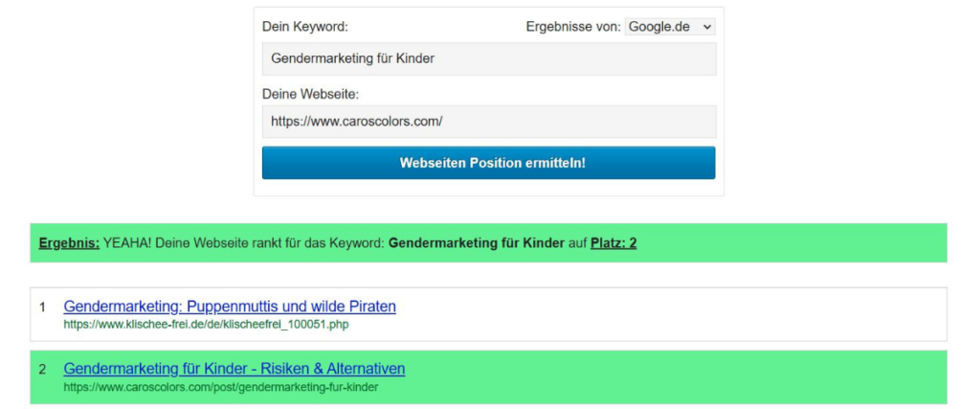Click into the Deine Webseite URL field
This screenshot has height=409, width=980.
click(488, 122)
